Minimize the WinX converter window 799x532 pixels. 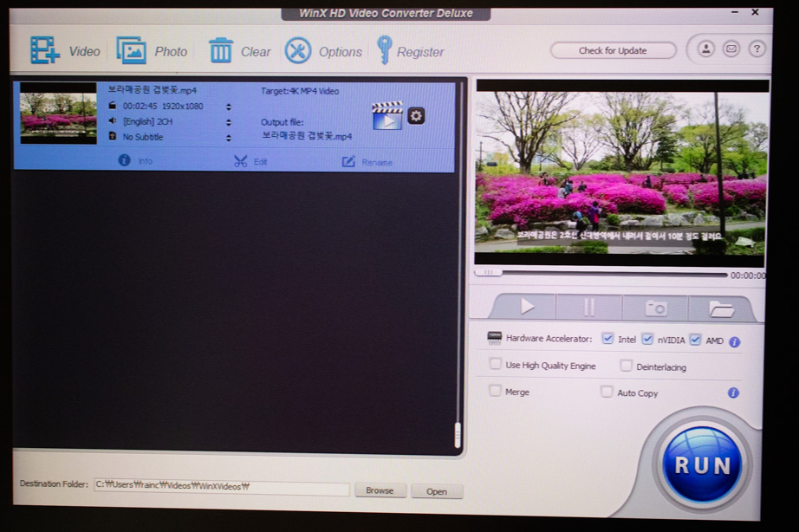click(x=735, y=12)
